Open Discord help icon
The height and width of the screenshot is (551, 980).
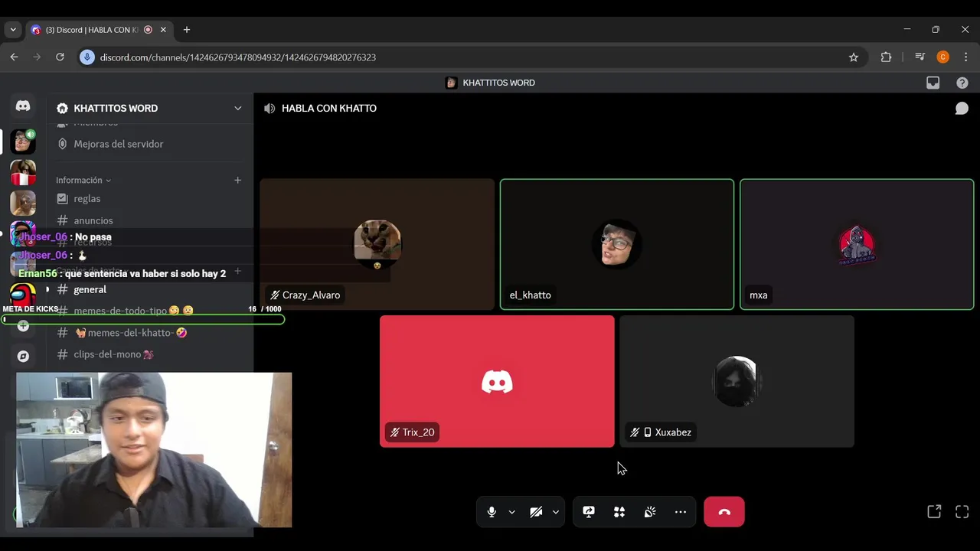point(962,83)
